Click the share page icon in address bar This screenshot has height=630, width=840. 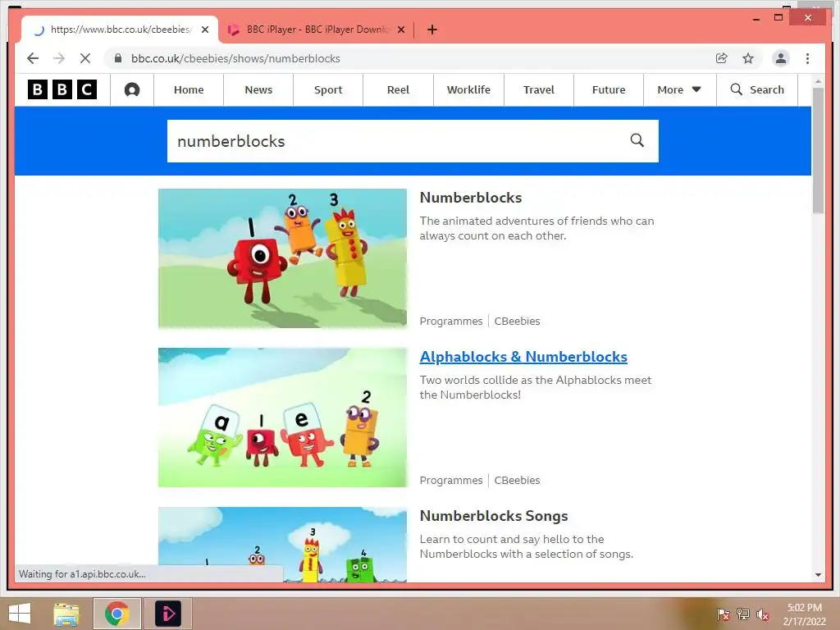(722, 58)
